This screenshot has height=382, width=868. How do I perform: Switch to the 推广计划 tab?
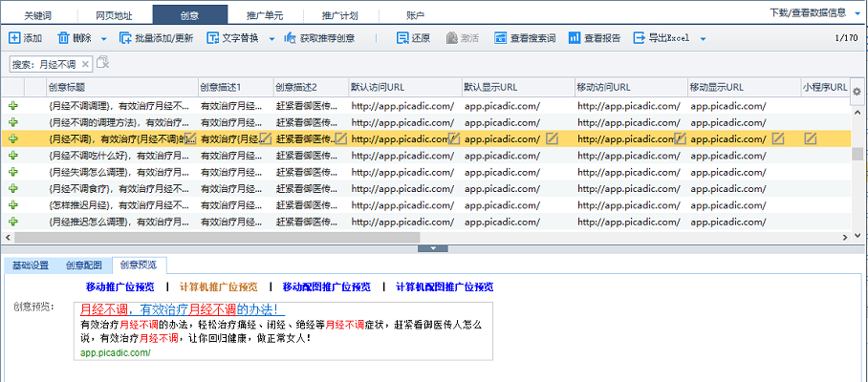(x=340, y=15)
